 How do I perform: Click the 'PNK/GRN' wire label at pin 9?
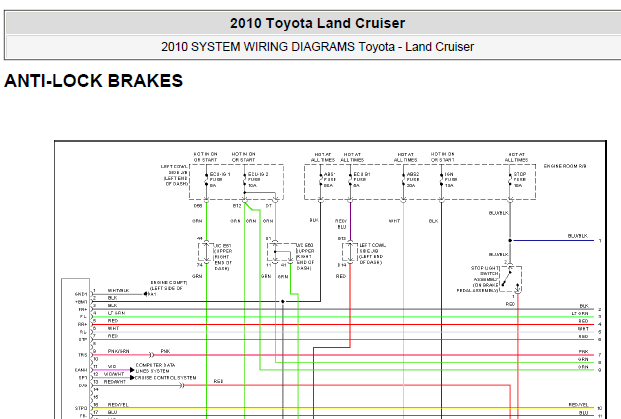[118, 351]
